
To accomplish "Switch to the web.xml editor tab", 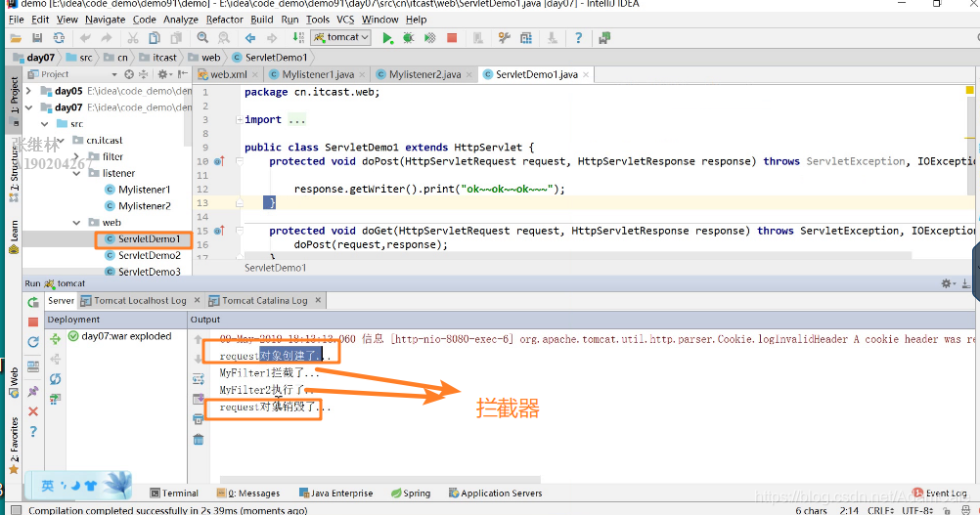I will click(x=228, y=74).
